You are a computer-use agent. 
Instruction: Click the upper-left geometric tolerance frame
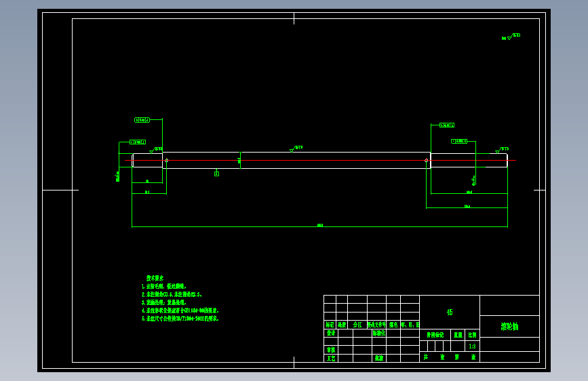coord(142,120)
